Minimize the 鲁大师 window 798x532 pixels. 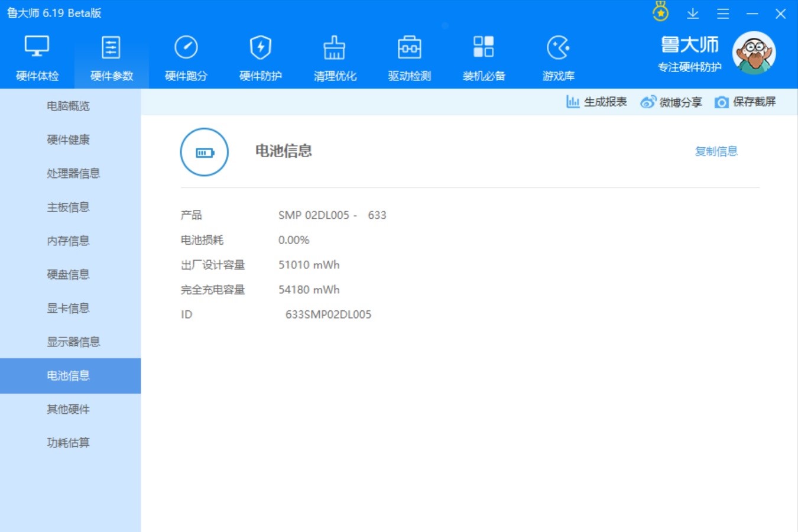click(x=752, y=14)
